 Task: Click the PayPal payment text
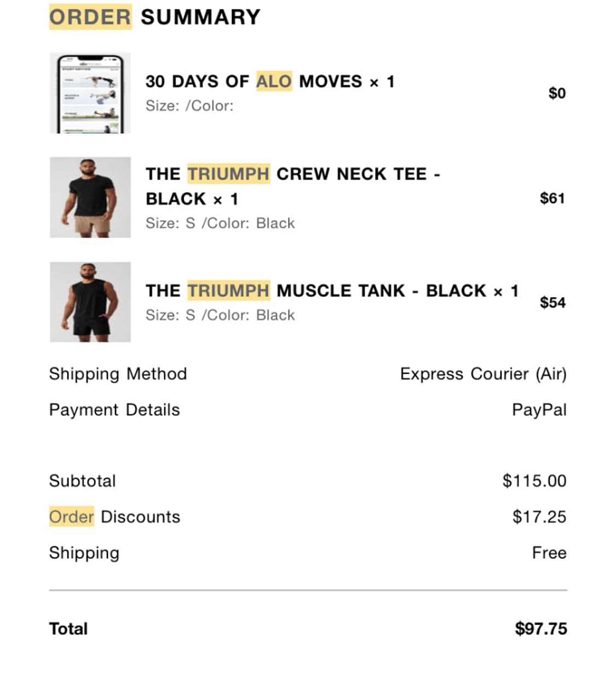click(539, 410)
